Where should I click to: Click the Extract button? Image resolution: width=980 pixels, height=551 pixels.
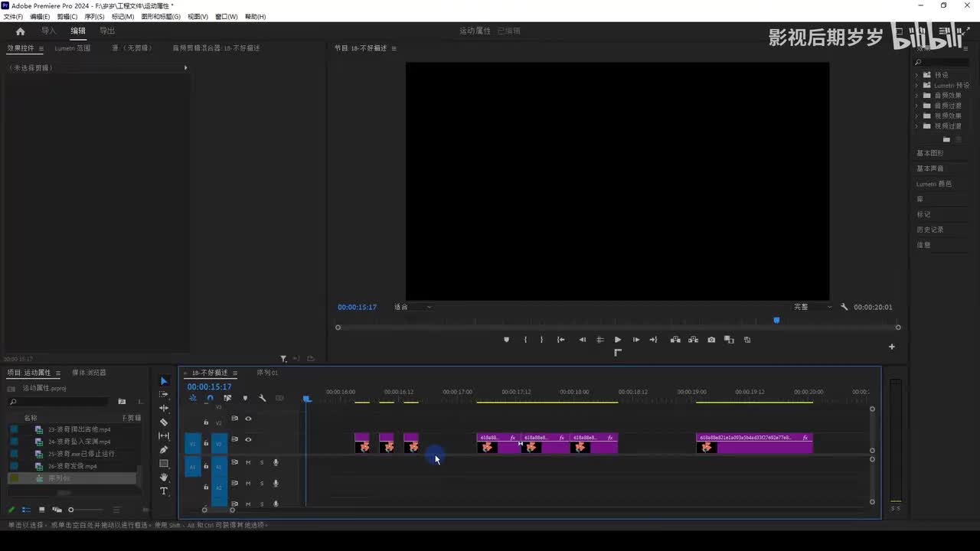(x=693, y=340)
